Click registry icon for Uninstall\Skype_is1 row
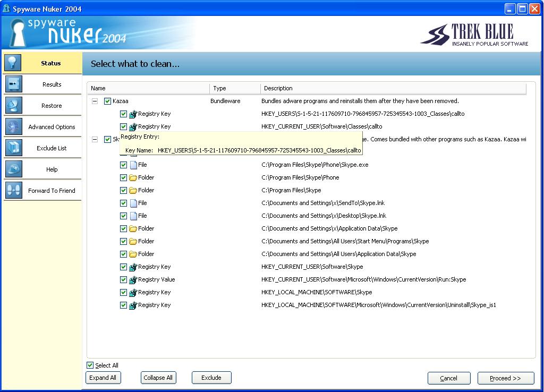544x392 pixels. pos(133,305)
